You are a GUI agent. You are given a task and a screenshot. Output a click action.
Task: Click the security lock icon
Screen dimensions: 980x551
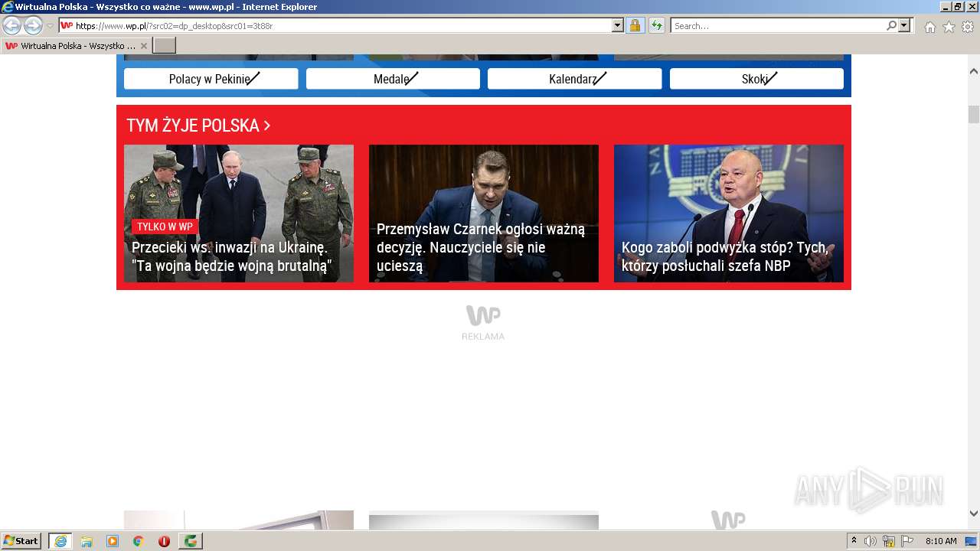click(635, 25)
